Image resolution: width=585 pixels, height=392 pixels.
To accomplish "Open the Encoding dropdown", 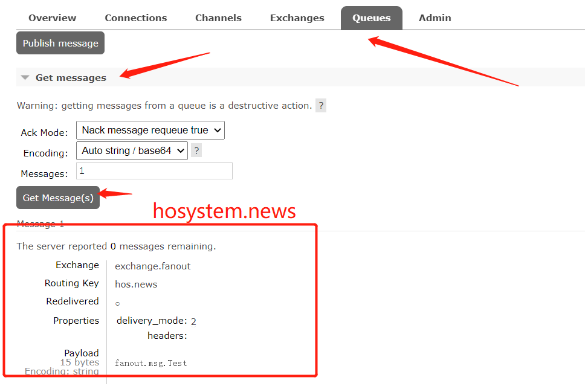I will [132, 150].
